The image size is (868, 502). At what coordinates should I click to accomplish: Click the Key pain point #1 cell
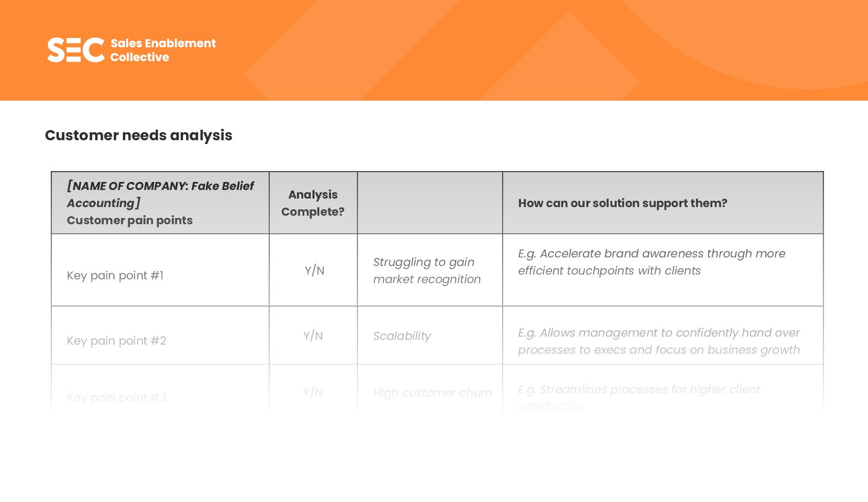pos(115,276)
